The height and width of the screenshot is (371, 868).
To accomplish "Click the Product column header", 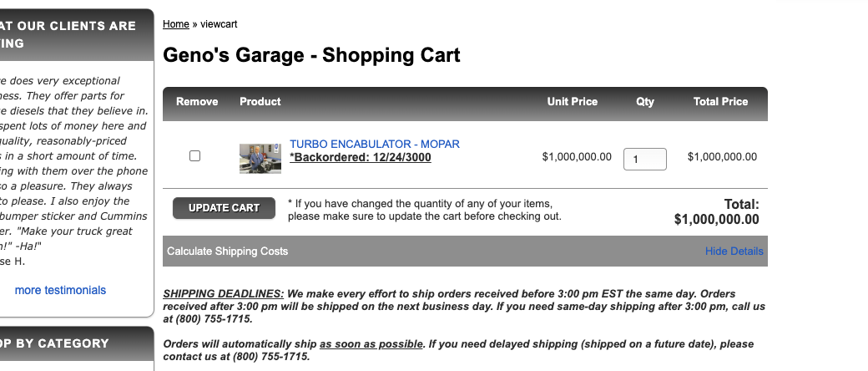I will 260,101.
